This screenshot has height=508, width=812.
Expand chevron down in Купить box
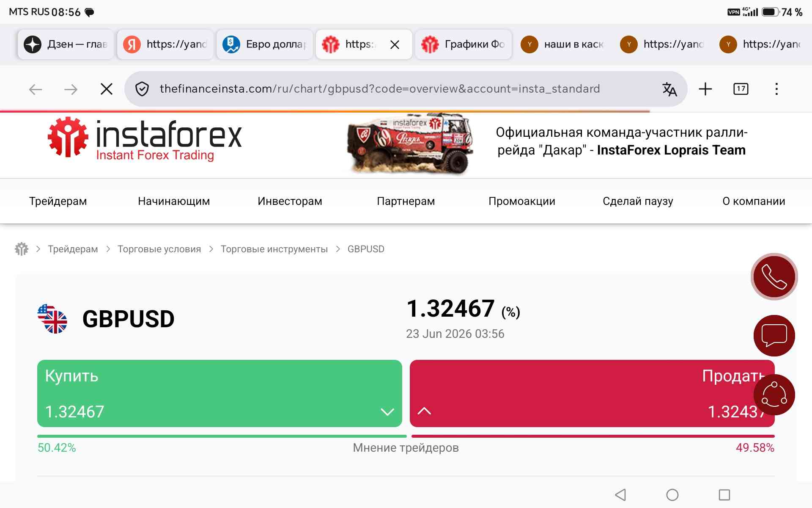[x=387, y=411]
